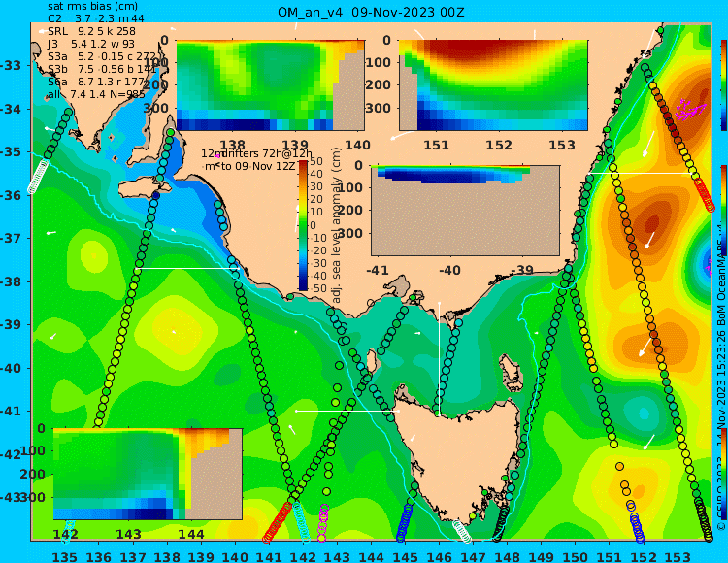Open the depth section inset spanning 142 to 144

[148, 474]
